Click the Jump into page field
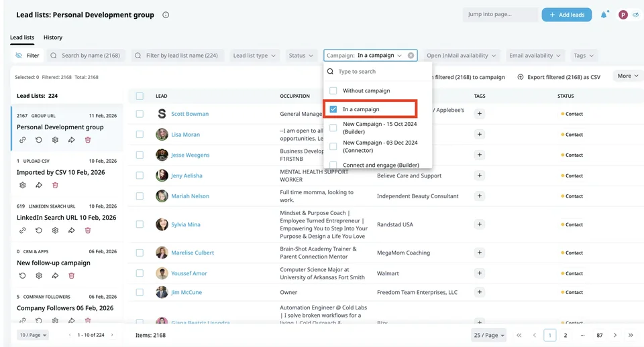The width and height of the screenshot is (644, 347). [x=500, y=14]
